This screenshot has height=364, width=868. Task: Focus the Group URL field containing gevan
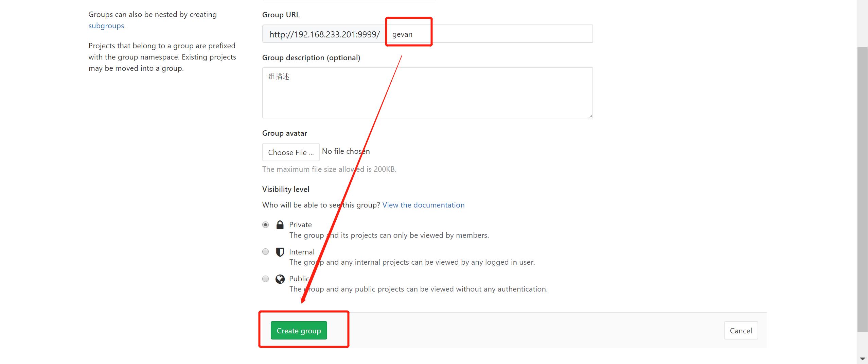[x=489, y=34]
